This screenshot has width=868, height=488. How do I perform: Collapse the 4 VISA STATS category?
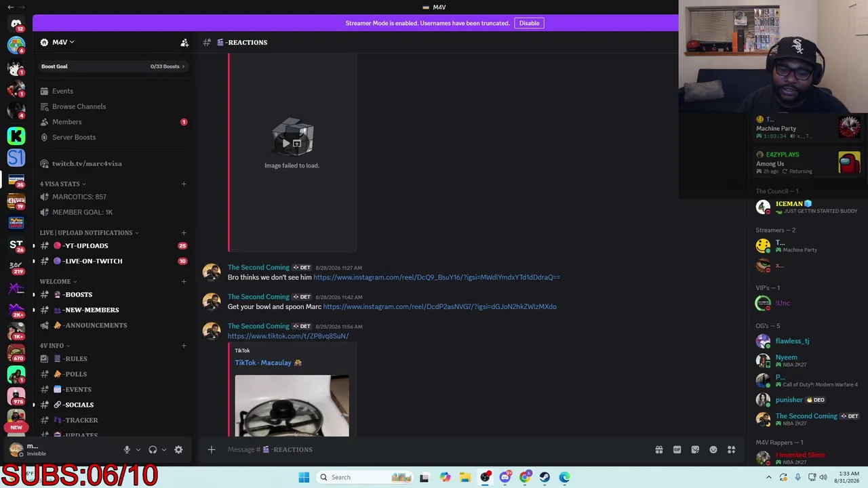(x=63, y=184)
